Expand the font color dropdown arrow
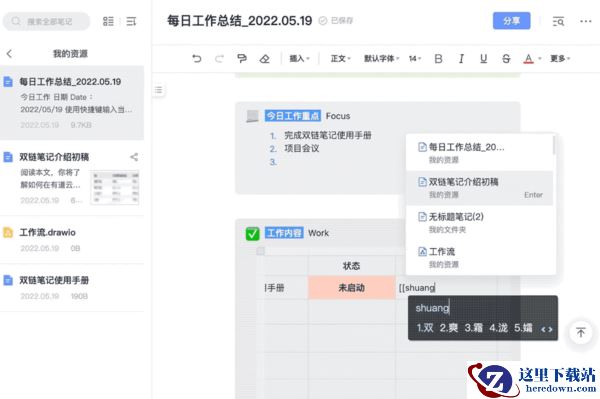Image resolution: width=600 pixels, height=399 pixels. coord(540,59)
